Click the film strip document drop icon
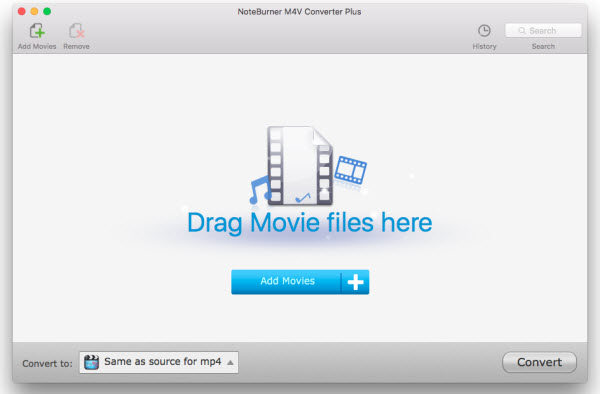This screenshot has height=394, width=600. click(x=300, y=165)
